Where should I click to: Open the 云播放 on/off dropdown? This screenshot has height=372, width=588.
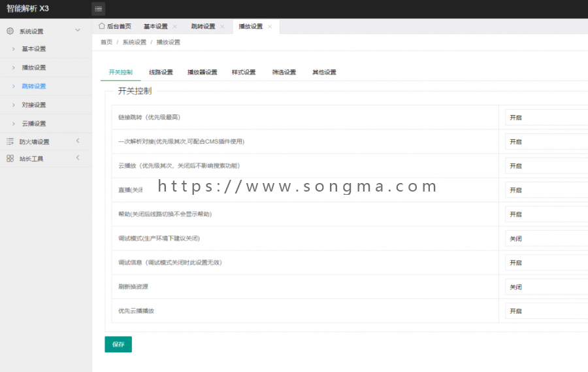click(546, 166)
